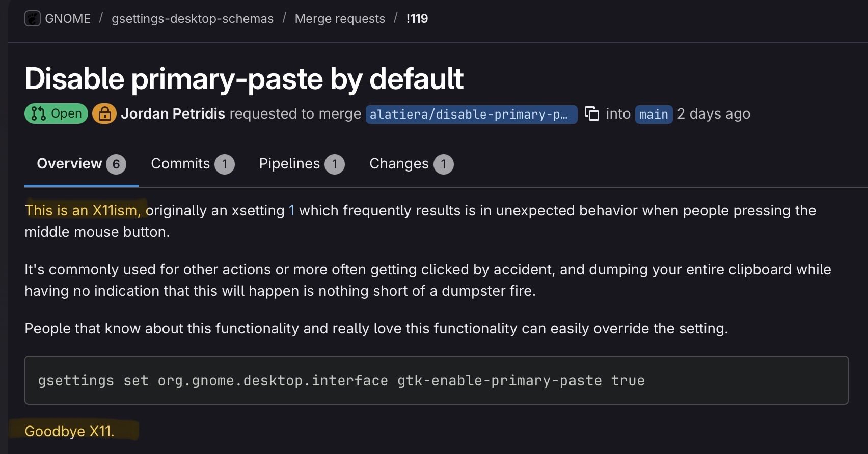The width and height of the screenshot is (868, 454).
Task: Follow the footnote link 1 after xsetting
Action: pyautogui.click(x=292, y=210)
